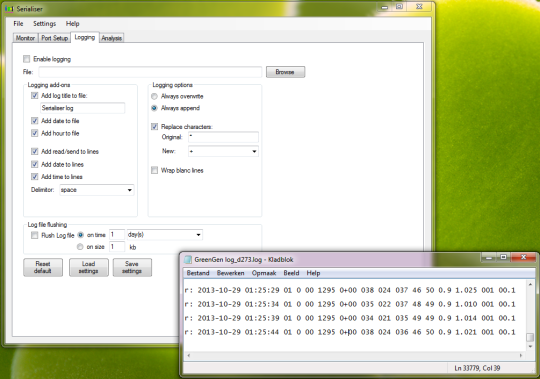Open the Help menu in Serialiser
Image resolution: width=540 pixels, height=379 pixels.
[73, 24]
